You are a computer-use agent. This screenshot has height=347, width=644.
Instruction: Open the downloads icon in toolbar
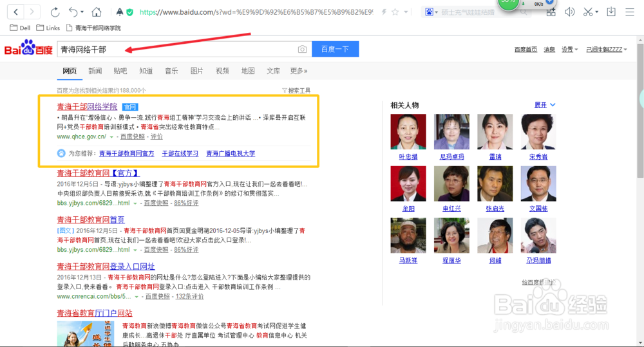611,12
